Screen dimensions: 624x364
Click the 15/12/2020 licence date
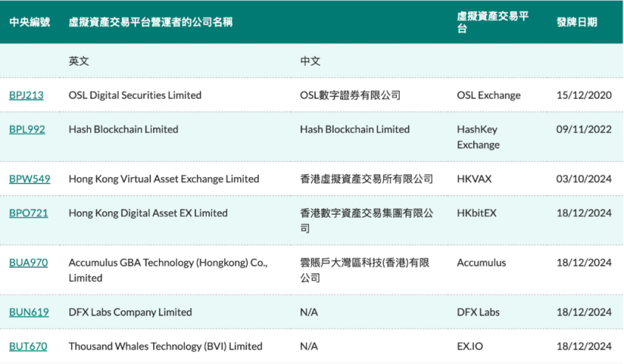click(x=584, y=95)
